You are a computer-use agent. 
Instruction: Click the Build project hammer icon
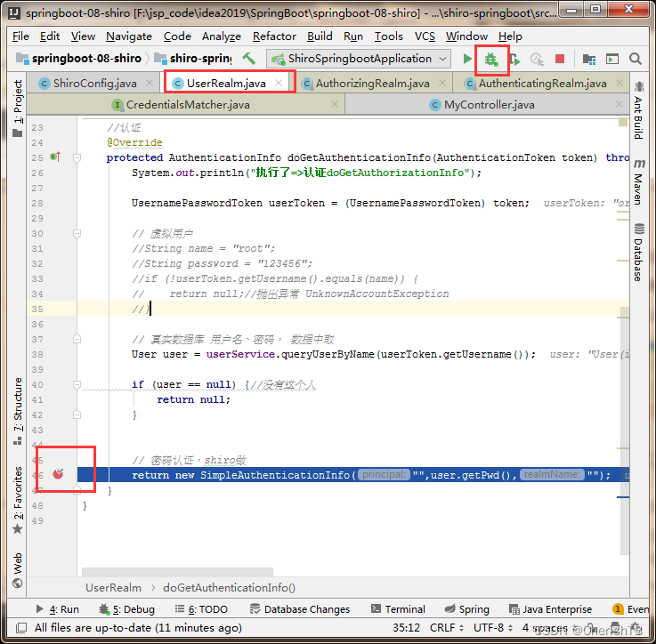[249, 59]
